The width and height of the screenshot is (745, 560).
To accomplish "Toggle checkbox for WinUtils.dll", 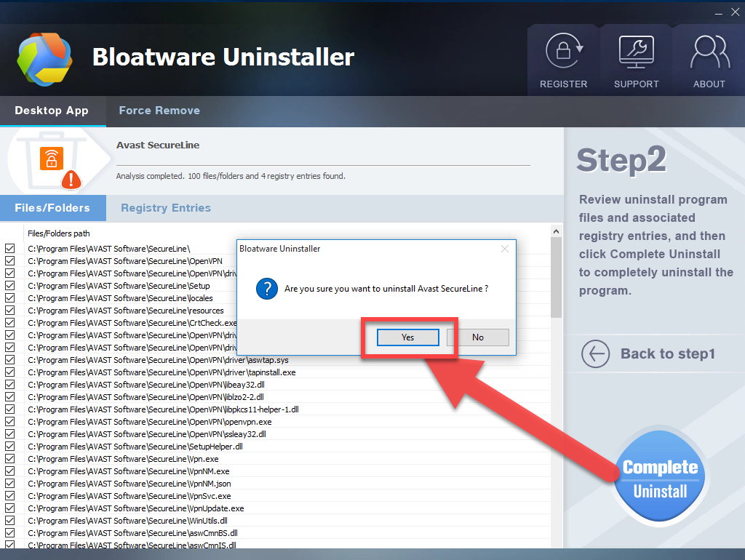I will [x=9, y=521].
